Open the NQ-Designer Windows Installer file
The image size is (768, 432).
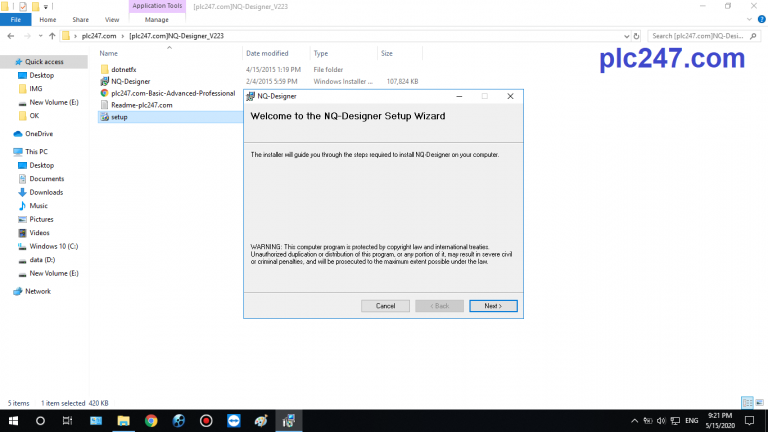(130, 81)
